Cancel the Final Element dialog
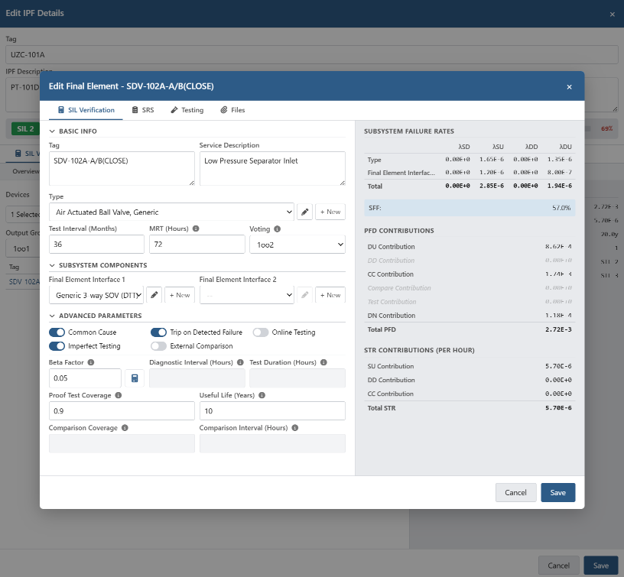624x577 pixels. click(516, 492)
